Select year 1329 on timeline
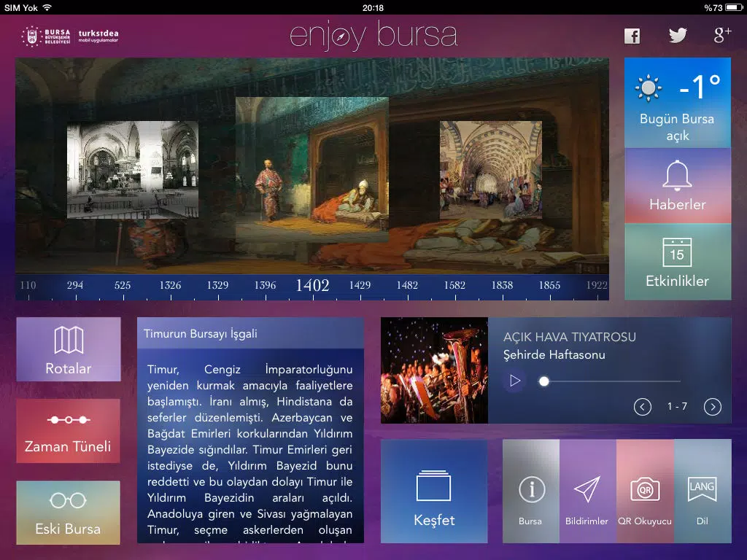 (217, 285)
